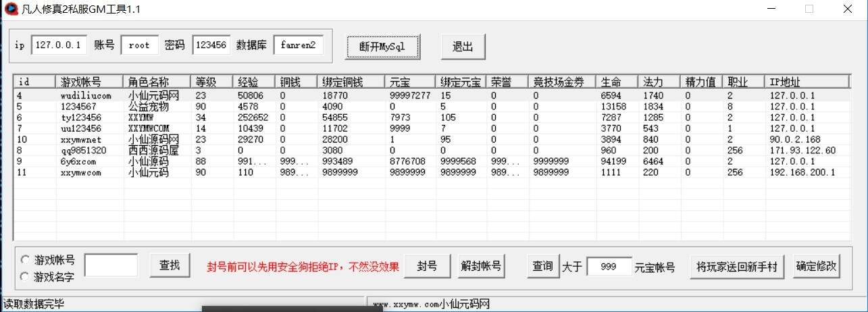Focus the ip address input field
This screenshot has height=312, width=868.
tap(59, 45)
